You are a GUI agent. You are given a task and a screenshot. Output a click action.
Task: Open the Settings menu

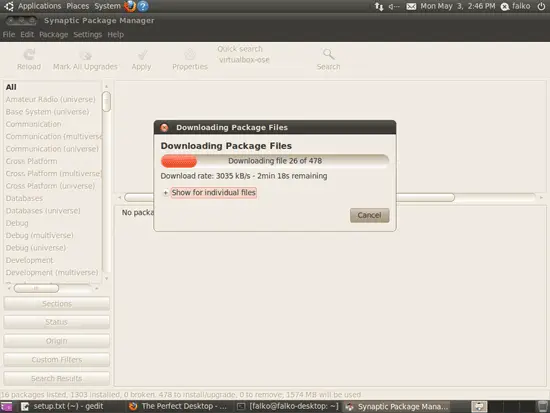[x=87, y=34]
